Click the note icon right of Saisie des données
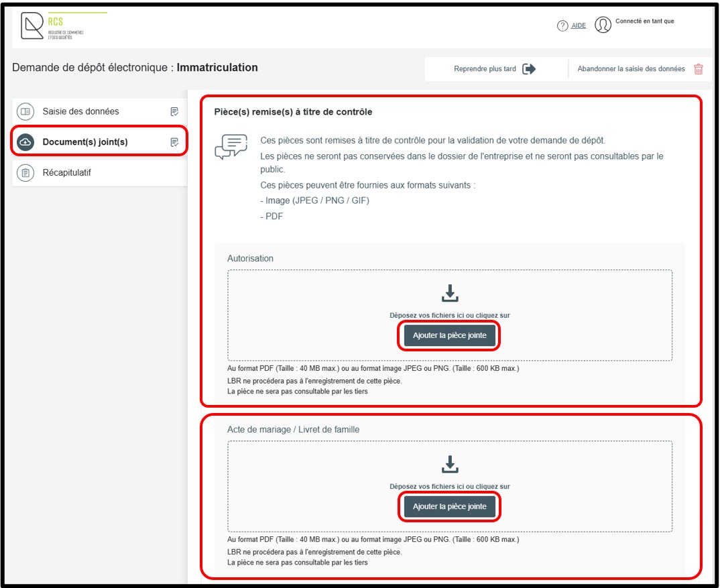The image size is (720, 588). tap(174, 111)
